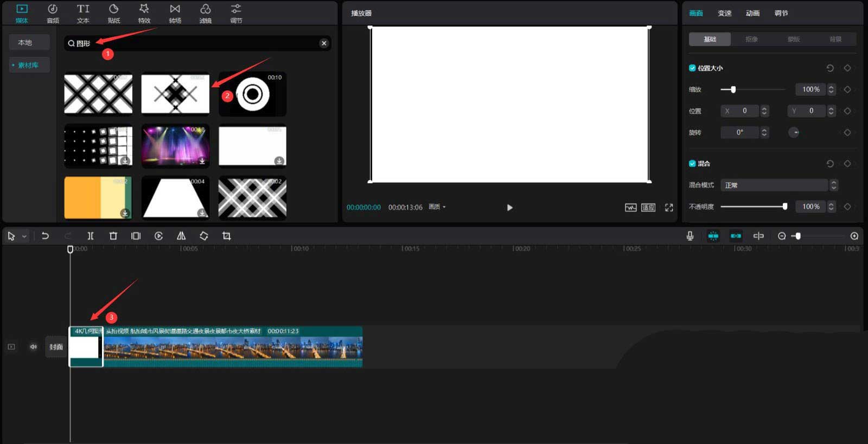
Task: Mute the main track speaker icon
Action: 34,347
